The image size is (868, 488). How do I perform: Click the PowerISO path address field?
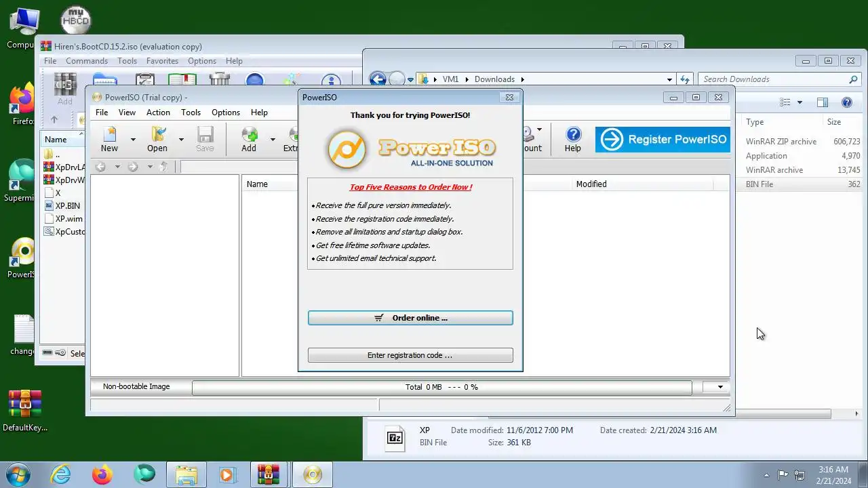239,167
